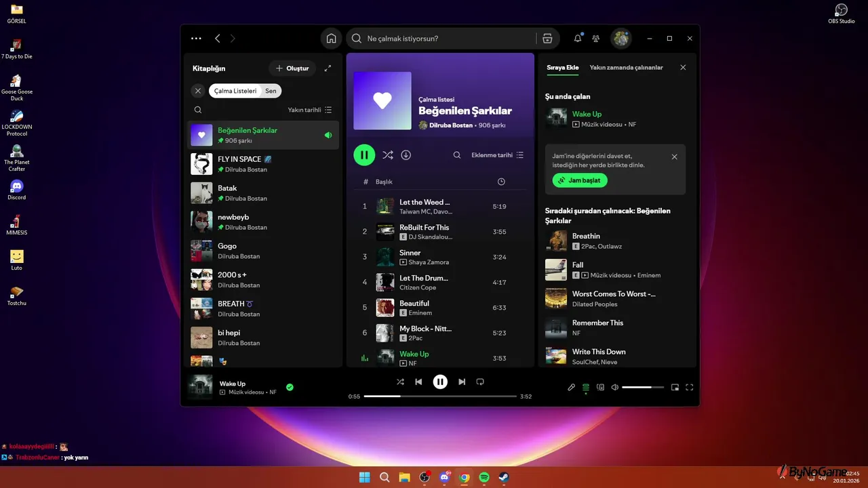Enter full screen mode
868x488 pixels.
[x=690, y=388]
